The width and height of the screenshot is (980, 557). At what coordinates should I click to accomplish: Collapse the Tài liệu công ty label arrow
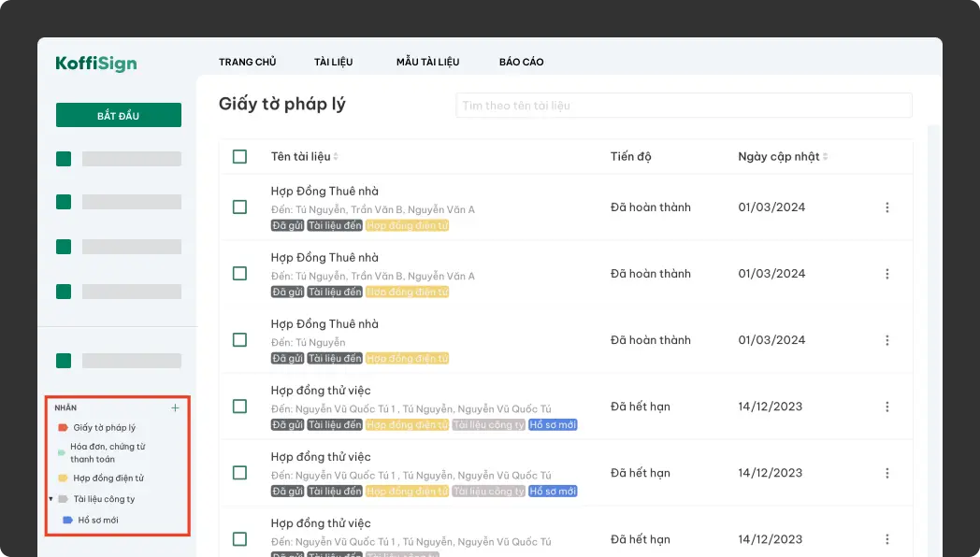[50, 499]
